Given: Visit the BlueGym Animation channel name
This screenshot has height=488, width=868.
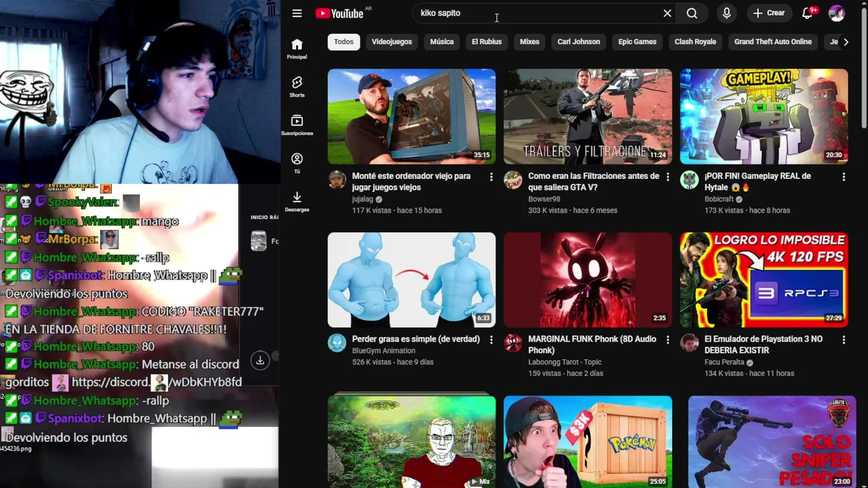Looking at the screenshot, I should (x=383, y=351).
